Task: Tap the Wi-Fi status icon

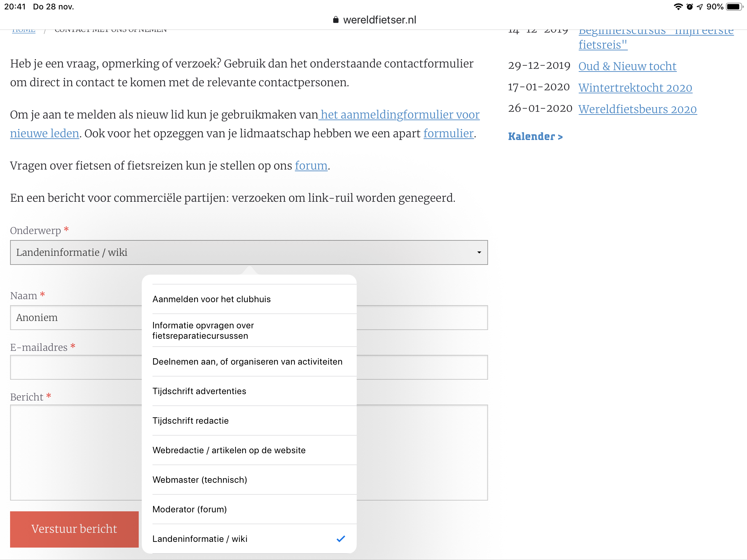Action: [x=678, y=7]
